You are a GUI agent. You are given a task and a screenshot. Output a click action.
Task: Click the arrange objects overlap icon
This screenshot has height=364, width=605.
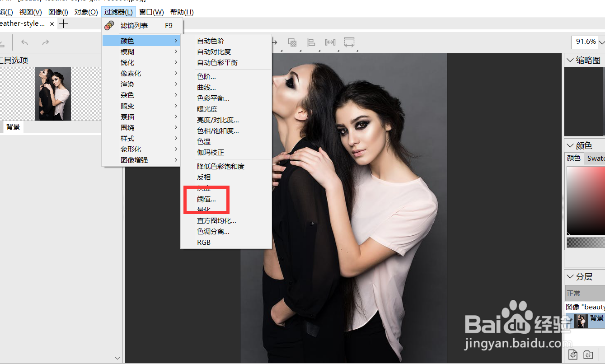292,42
